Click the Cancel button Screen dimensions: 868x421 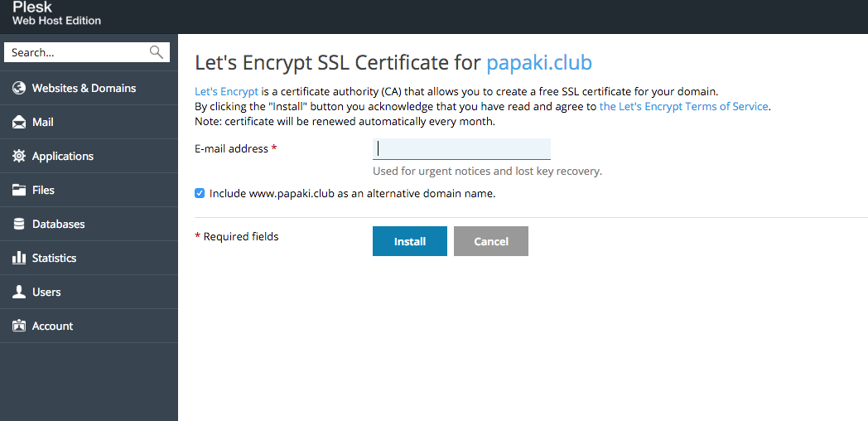pos(491,241)
